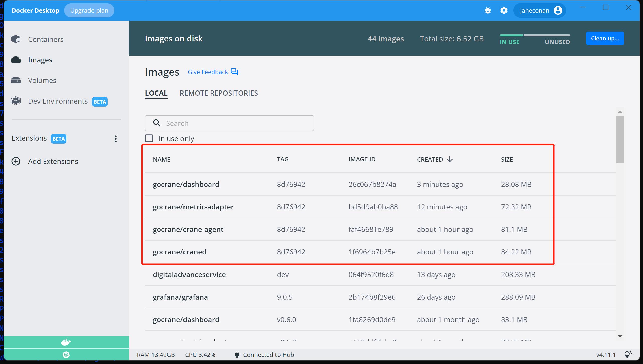Select the gocrane/crane-agent image row
Viewport: 643px width, 364px height.
pos(380,229)
